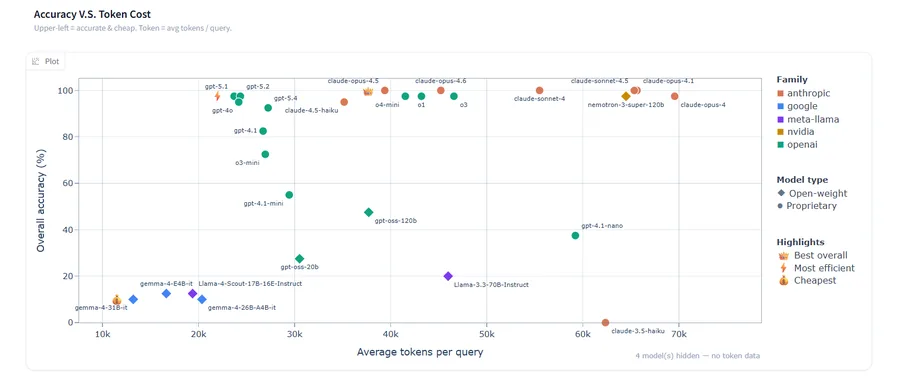Click the meta-llama purple color swatch
This screenshot has height=385, width=900.
point(781,119)
